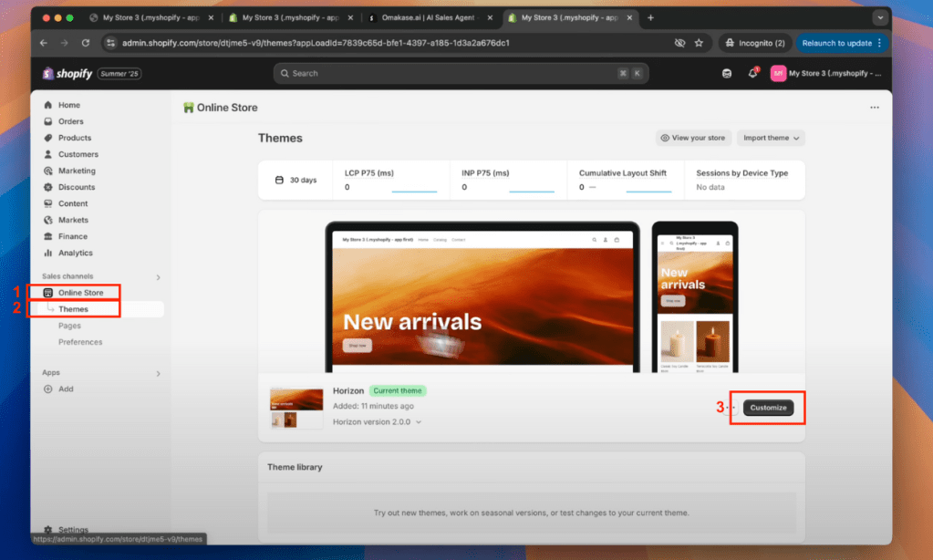Open Orders from the sidebar
The height and width of the screenshot is (560, 933).
coord(70,121)
